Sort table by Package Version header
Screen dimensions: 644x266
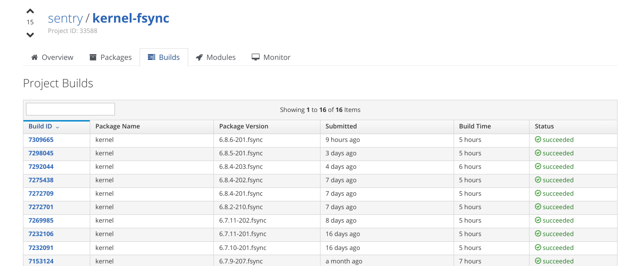point(244,126)
